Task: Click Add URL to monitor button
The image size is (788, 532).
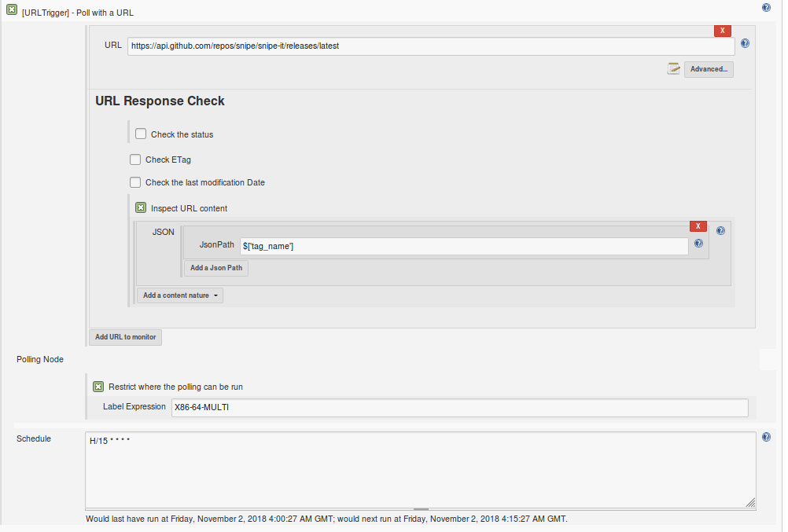Action: pyautogui.click(x=125, y=337)
